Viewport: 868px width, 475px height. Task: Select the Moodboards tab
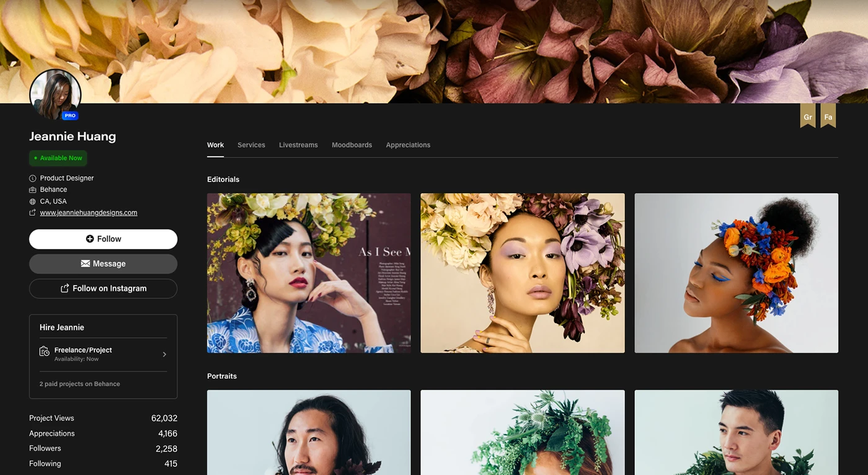(x=352, y=145)
